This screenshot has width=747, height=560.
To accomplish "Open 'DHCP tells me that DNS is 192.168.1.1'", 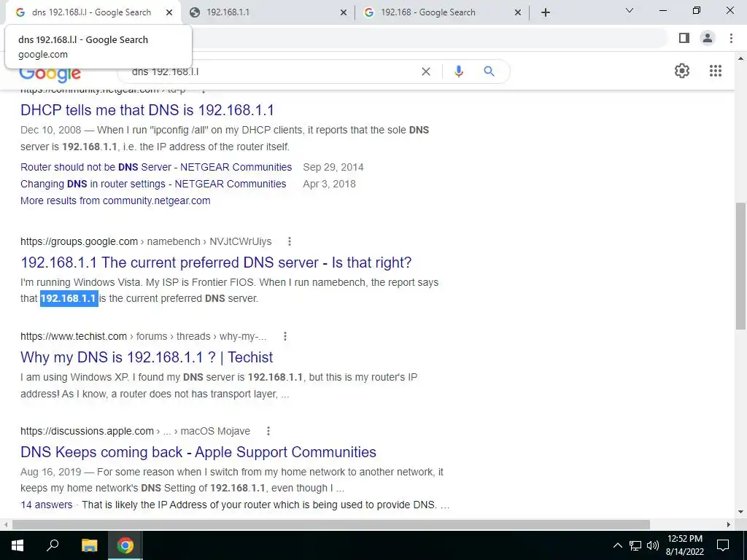I will click(x=147, y=110).
